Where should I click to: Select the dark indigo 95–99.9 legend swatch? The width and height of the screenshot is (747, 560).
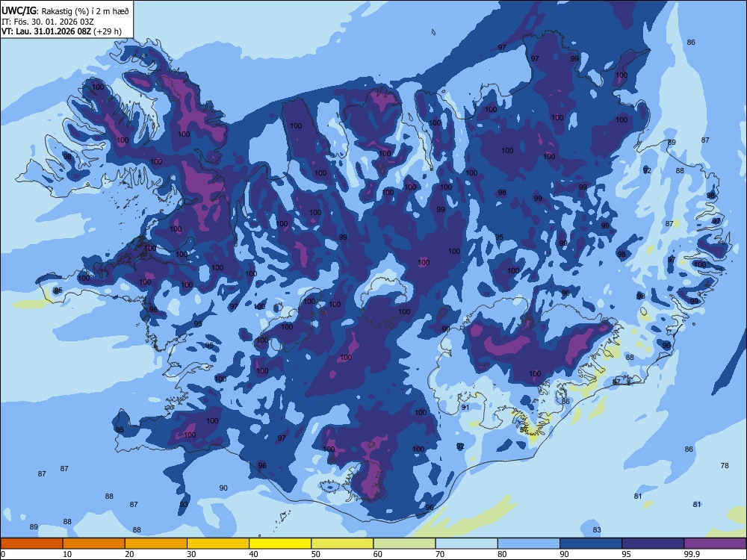653,544
